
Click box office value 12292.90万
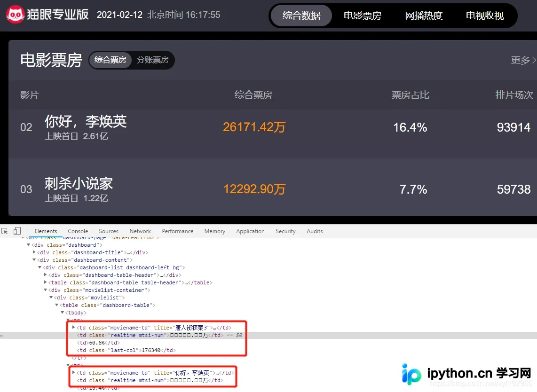(254, 189)
